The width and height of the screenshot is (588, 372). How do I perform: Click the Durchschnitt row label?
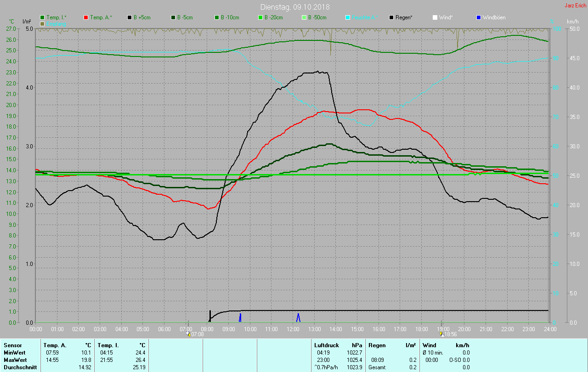[x=20, y=367]
